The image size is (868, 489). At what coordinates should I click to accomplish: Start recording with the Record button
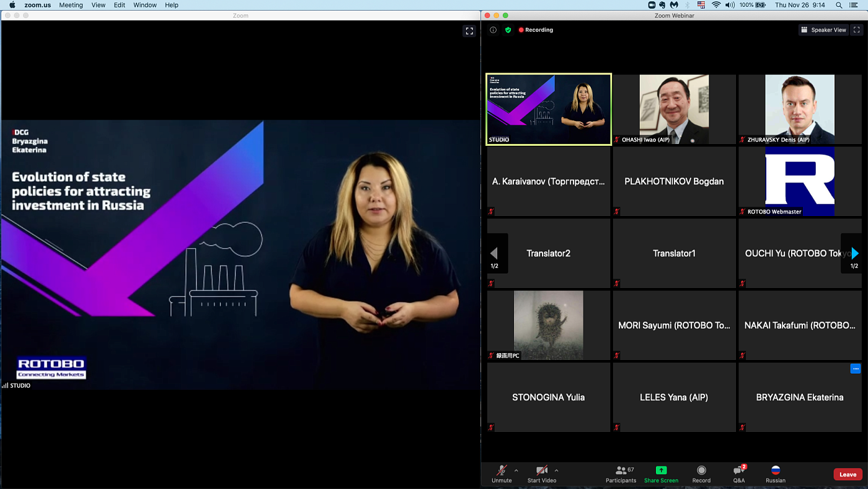[701, 475]
